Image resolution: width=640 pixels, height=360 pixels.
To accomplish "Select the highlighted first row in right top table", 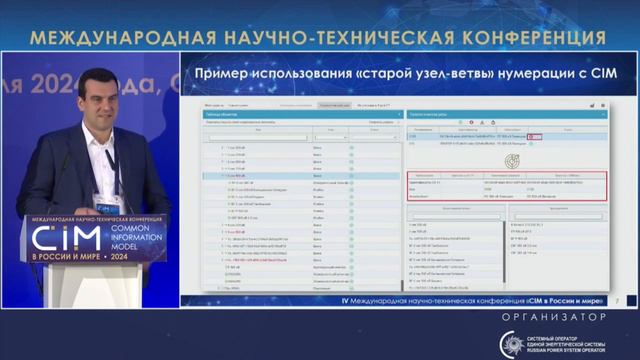I will click(507, 137).
